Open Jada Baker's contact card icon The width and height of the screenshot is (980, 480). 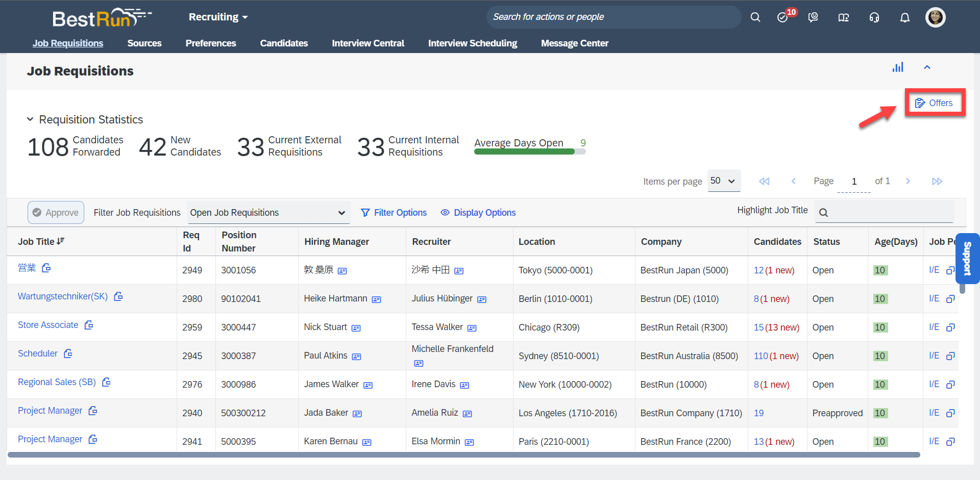point(357,414)
